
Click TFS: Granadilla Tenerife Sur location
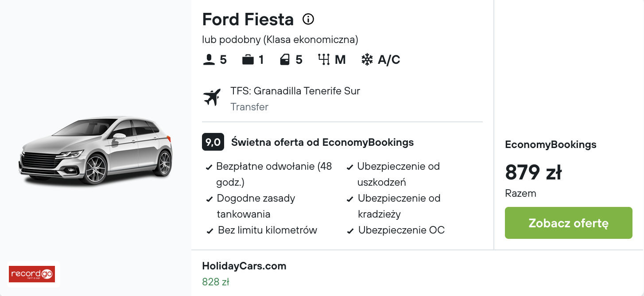(x=295, y=91)
